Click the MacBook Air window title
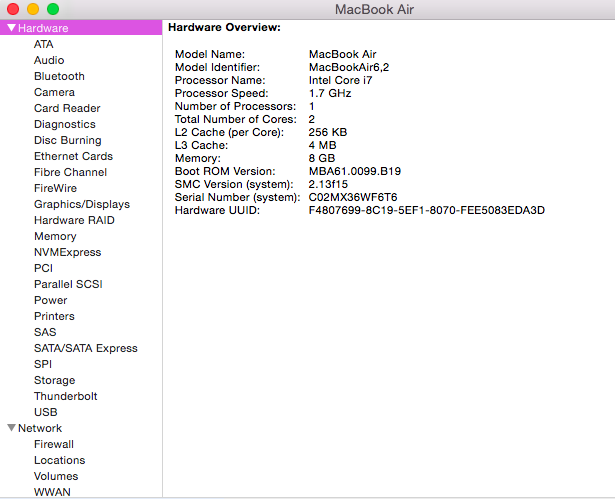This screenshot has width=615, height=499. click(x=374, y=9)
